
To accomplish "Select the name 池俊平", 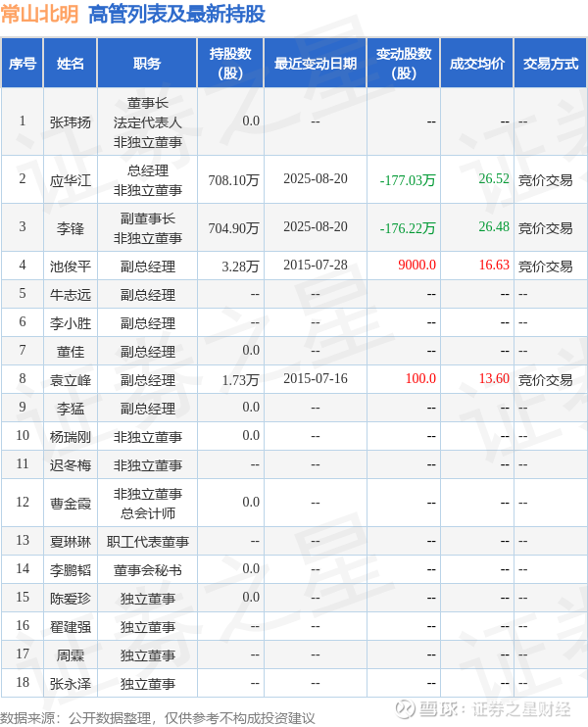I will click(71, 267).
